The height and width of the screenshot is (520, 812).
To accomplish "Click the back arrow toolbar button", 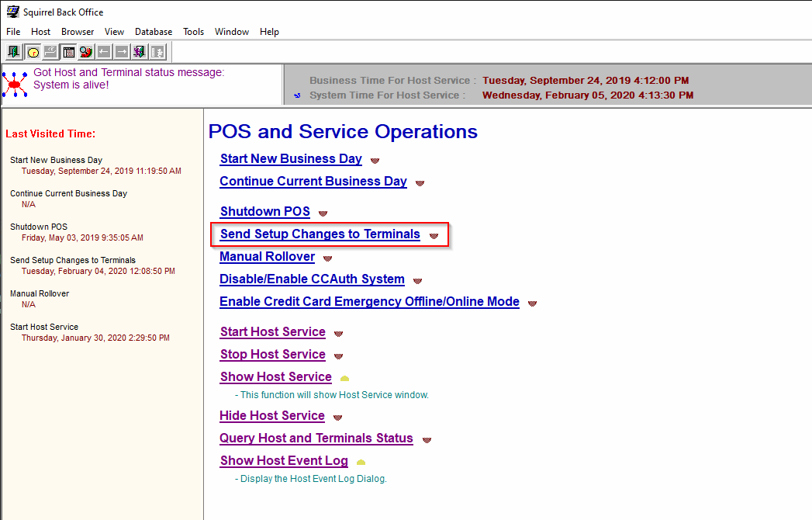I will (x=104, y=52).
